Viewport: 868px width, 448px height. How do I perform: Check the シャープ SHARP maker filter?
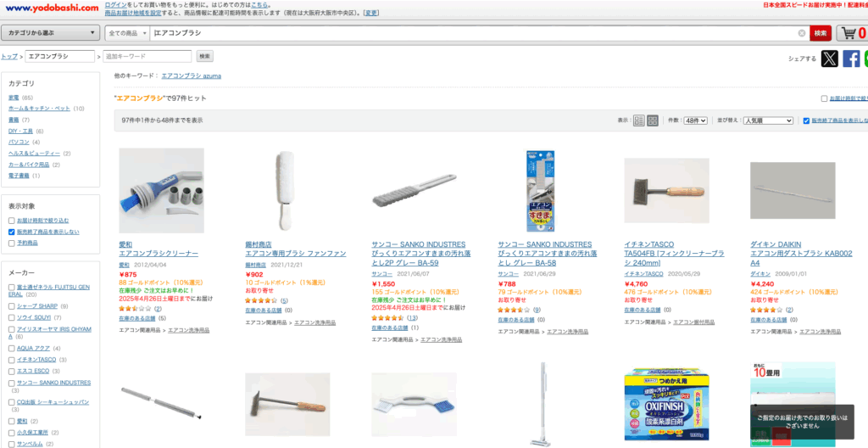tap(12, 306)
